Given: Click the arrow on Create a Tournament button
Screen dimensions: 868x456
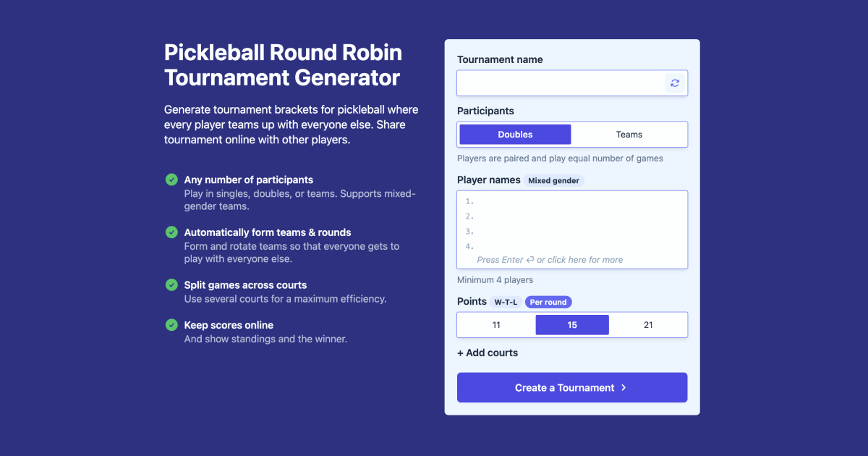Looking at the screenshot, I should click(625, 387).
